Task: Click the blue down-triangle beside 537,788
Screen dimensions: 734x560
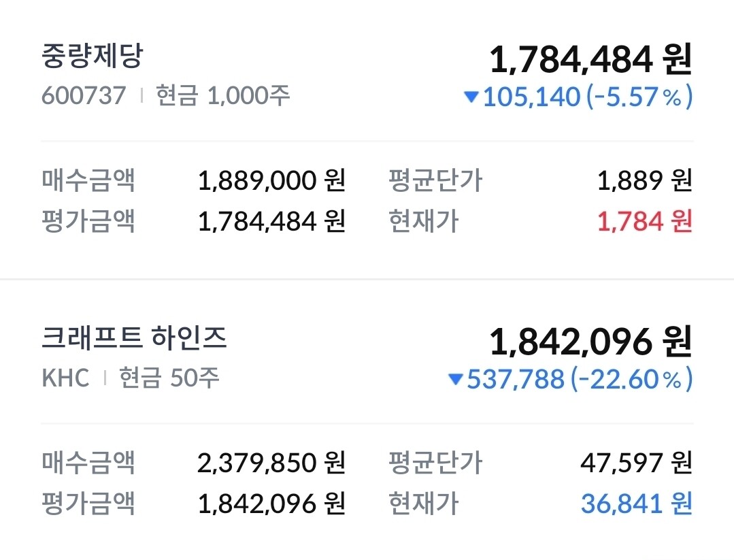Action: [x=455, y=379]
